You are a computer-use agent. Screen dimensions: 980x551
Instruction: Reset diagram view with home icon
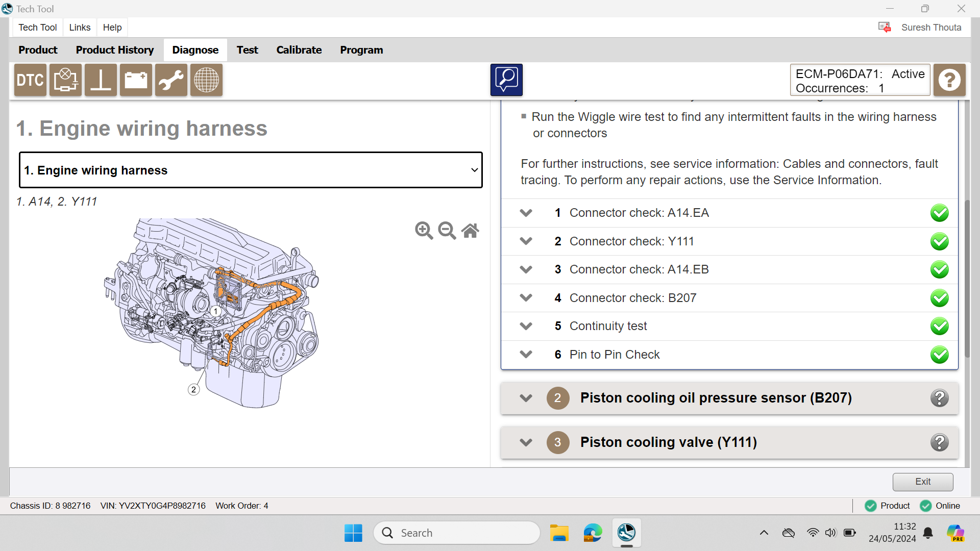(470, 231)
